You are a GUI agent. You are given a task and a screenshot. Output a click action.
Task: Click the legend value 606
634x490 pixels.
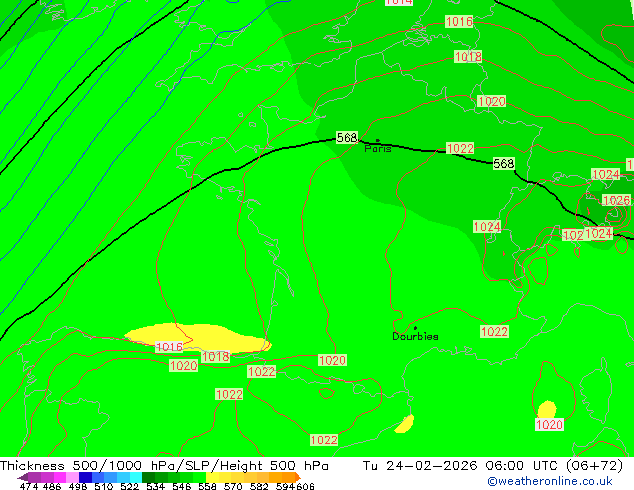coord(304,486)
